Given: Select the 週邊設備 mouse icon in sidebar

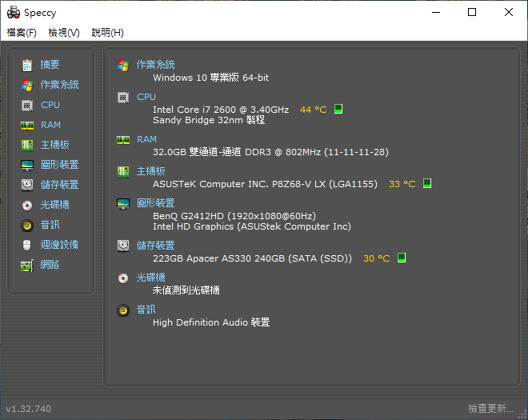Looking at the screenshot, I should click(27, 245).
